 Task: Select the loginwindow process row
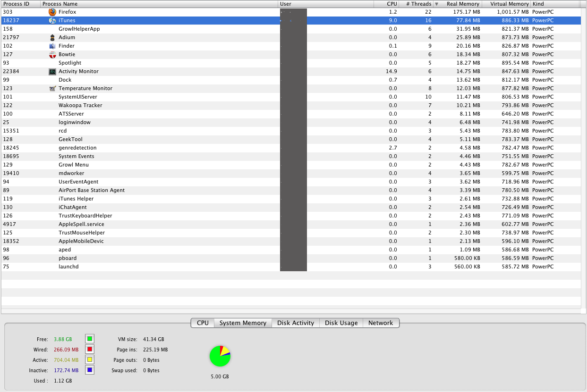click(x=291, y=122)
